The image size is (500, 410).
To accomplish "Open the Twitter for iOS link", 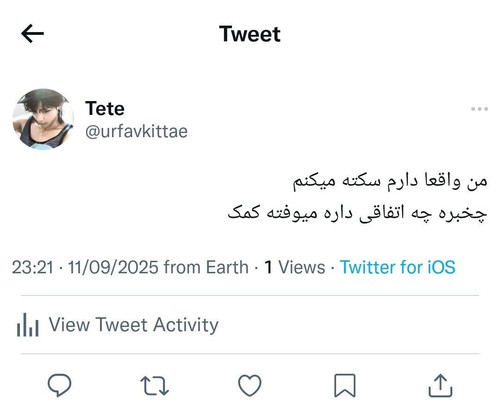I will click(398, 267).
